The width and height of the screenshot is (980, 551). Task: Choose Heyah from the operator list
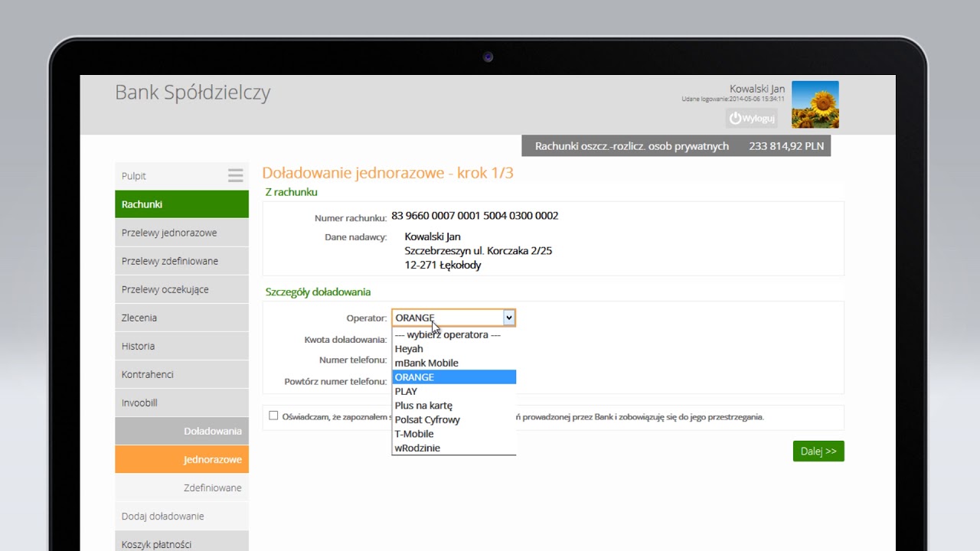click(454, 349)
